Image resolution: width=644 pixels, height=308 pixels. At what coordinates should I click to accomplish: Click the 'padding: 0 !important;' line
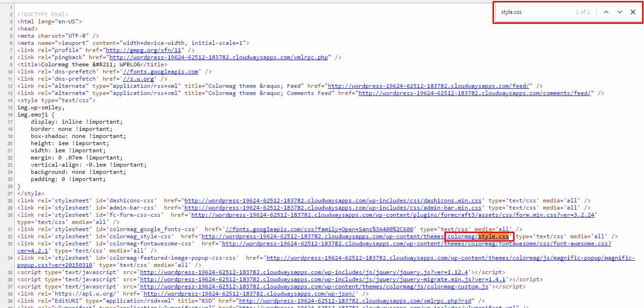click(68, 179)
